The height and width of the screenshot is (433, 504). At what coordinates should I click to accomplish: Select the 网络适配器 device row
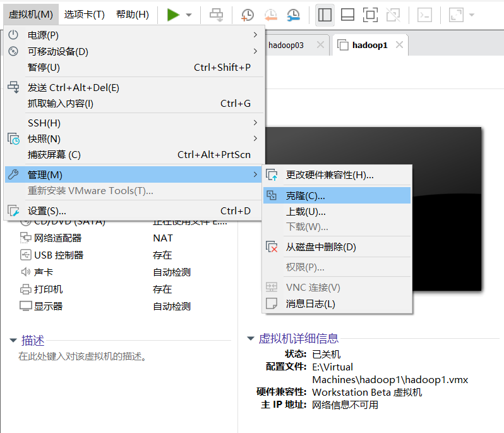click(x=125, y=238)
